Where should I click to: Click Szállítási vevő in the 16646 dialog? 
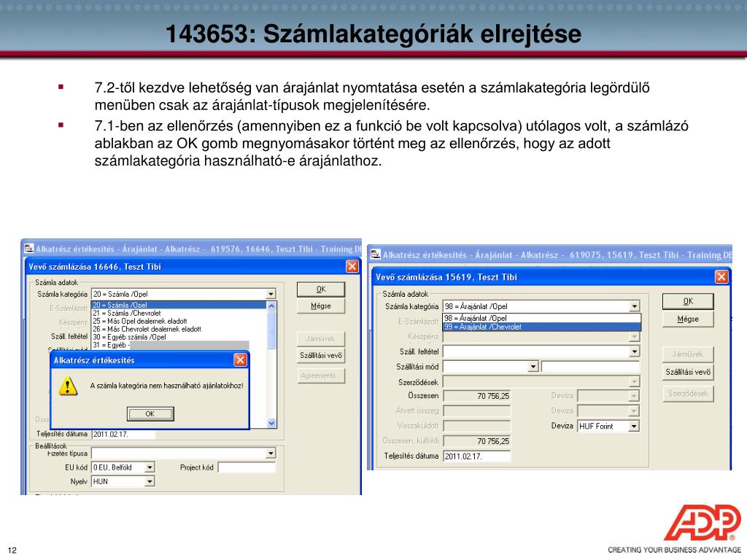point(321,355)
